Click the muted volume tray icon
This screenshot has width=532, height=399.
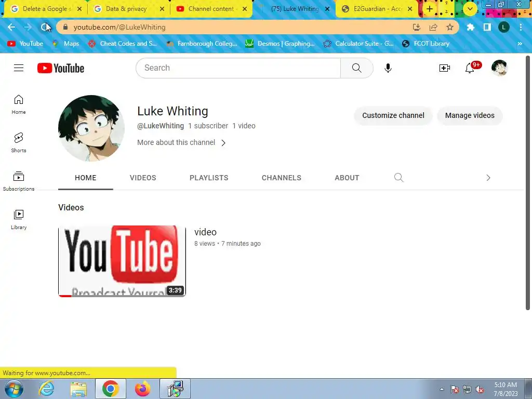point(480,390)
